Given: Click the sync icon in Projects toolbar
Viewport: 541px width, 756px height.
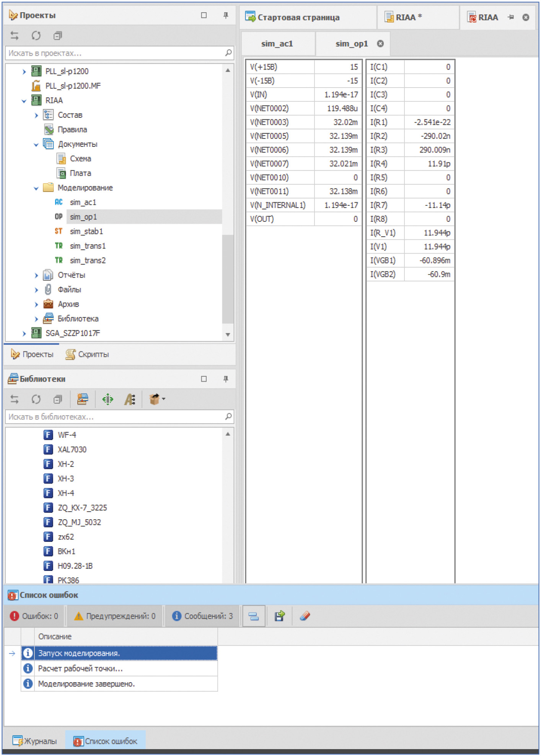Looking at the screenshot, I should tap(15, 36).
